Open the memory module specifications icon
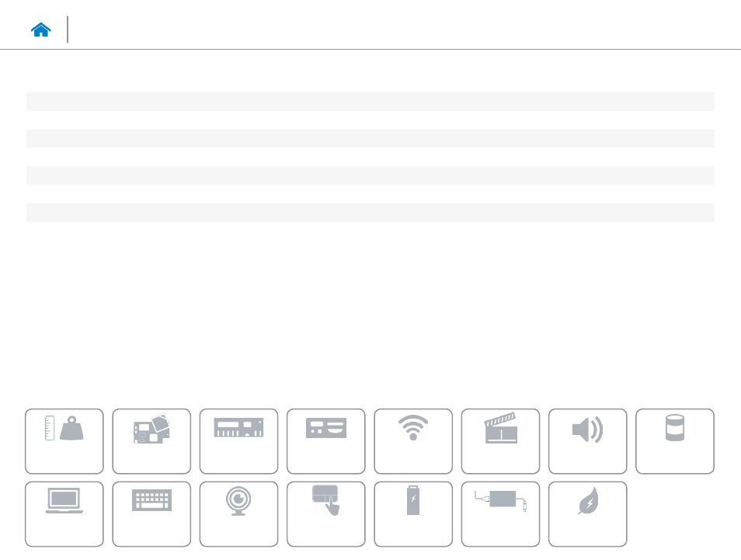741x560 pixels. pos(238,440)
